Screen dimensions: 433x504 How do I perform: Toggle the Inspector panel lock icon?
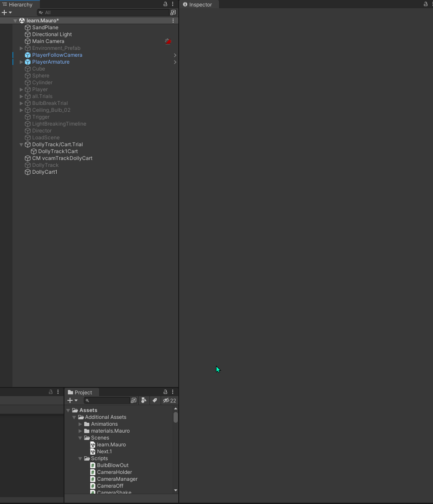[x=425, y=4]
